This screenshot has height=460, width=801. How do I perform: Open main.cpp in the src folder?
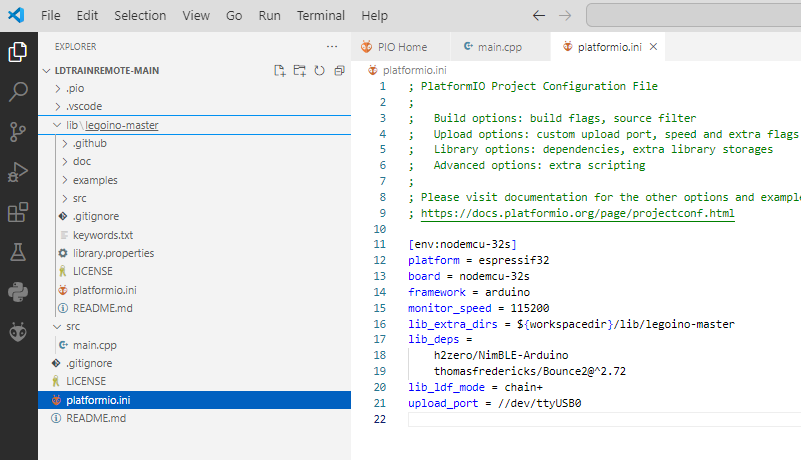[x=94, y=345]
